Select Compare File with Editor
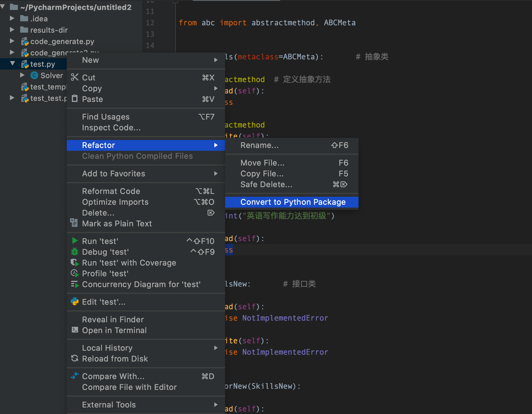Screen dimensions: 532x414 (146, 387)
